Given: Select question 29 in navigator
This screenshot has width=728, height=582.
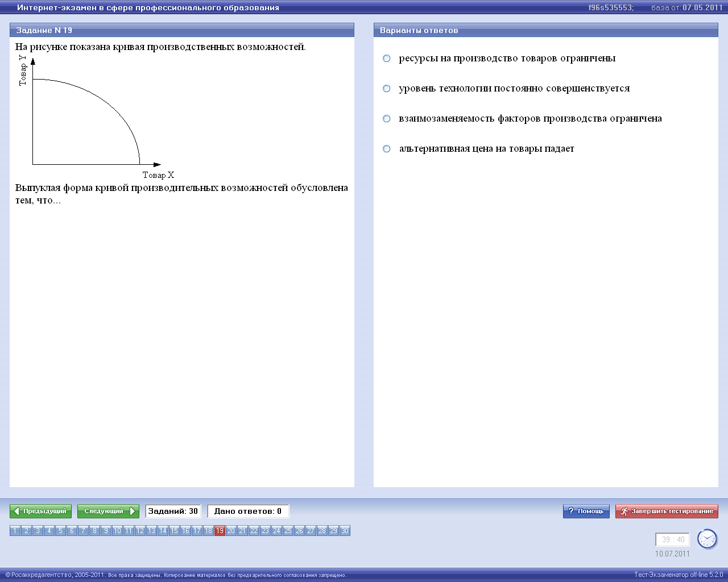Looking at the screenshot, I should pyautogui.click(x=333, y=531).
